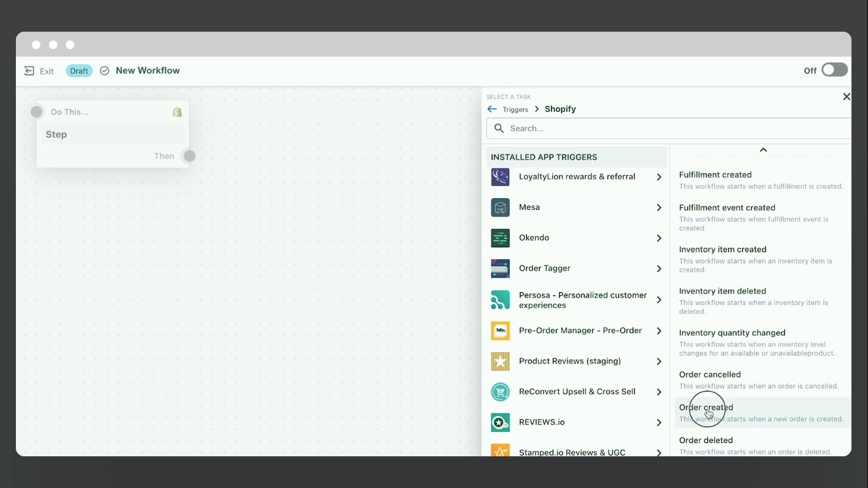
Task: Select the New Workflow title
Action: click(147, 71)
